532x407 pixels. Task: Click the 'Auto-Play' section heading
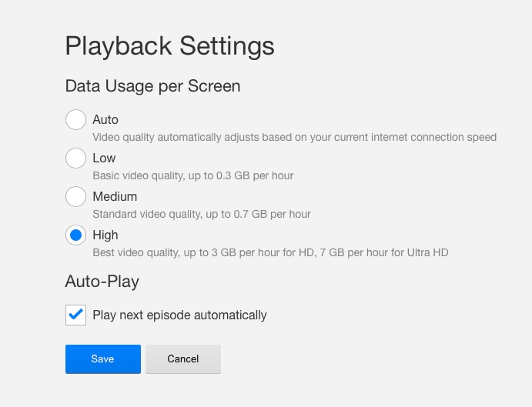pos(102,282)
